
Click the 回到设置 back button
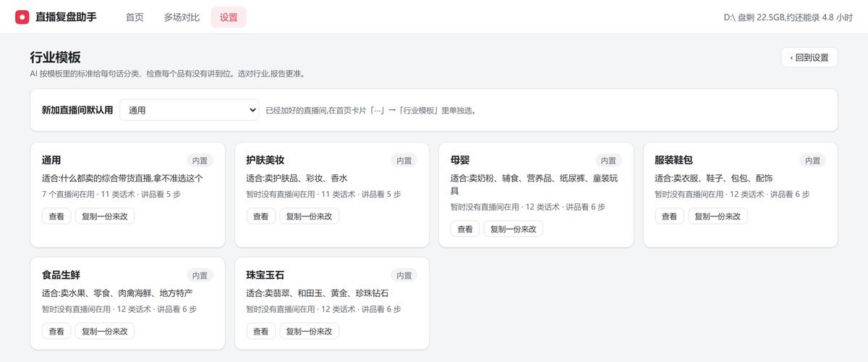(809, 57)
